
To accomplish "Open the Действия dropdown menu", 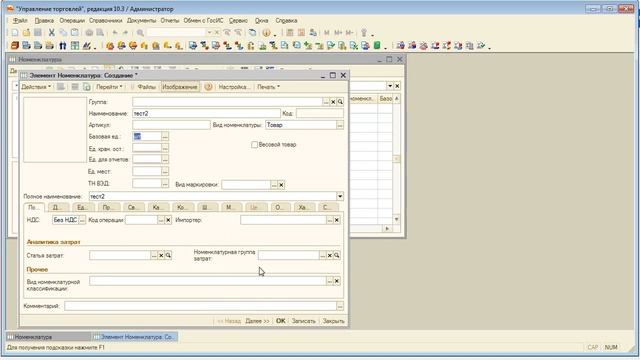I will coord(36,87).
